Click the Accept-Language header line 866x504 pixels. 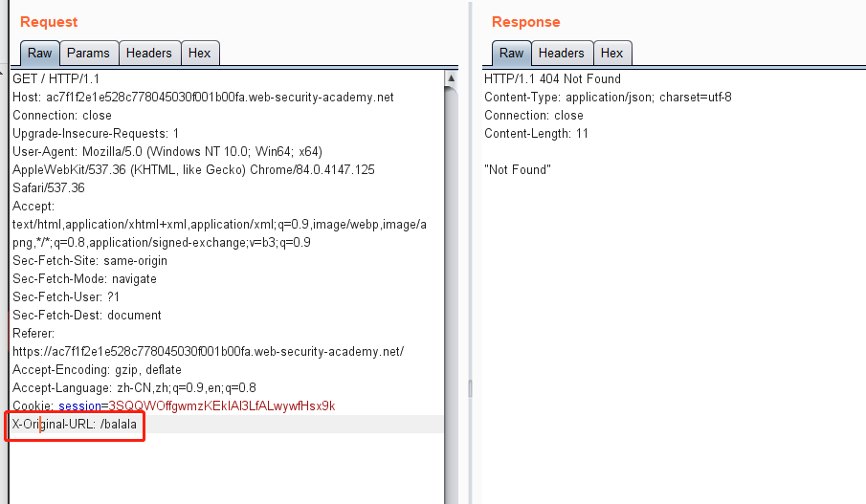coord(134,388)
